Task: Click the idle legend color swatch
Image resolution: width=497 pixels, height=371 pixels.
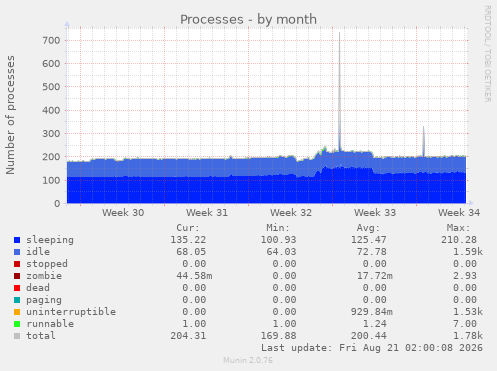Action: [x=17, y=252]
